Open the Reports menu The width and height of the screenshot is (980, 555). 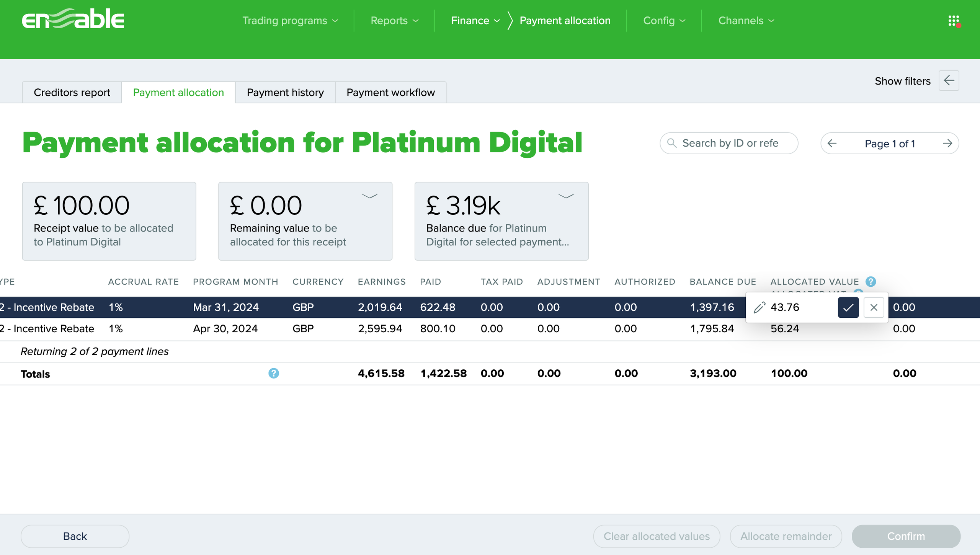(x=395, y=21)
